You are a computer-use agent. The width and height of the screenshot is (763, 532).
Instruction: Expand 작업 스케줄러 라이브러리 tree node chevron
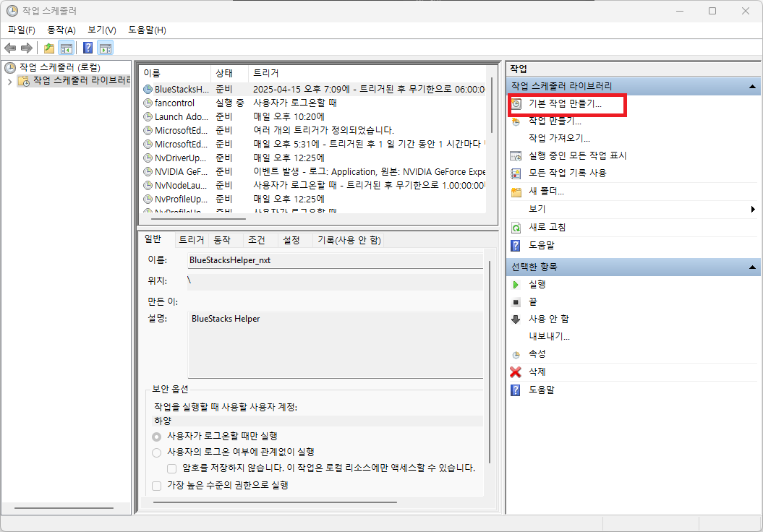click(x=9, y=82)
